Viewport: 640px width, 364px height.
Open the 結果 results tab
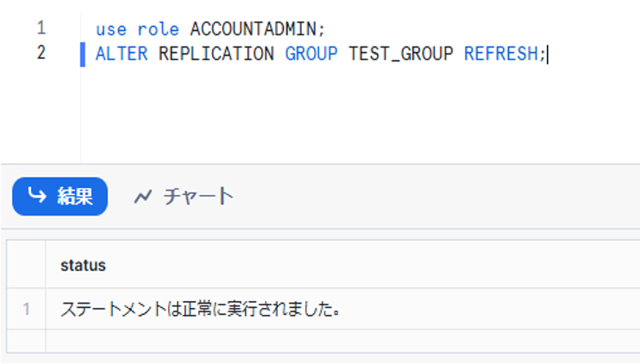tap(60, 196)
